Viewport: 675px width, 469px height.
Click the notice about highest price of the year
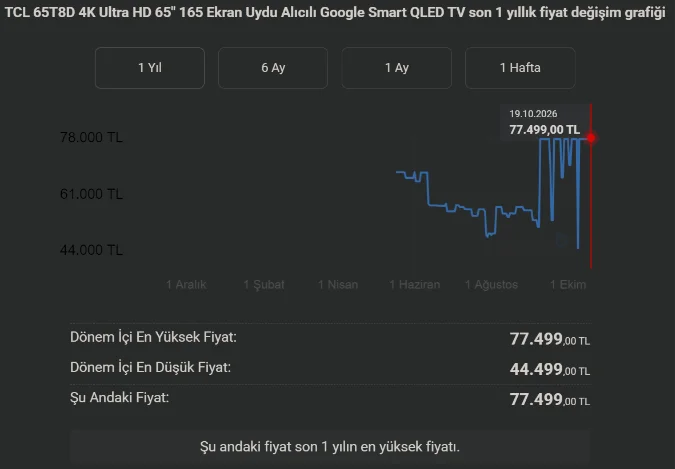point(330,447)
